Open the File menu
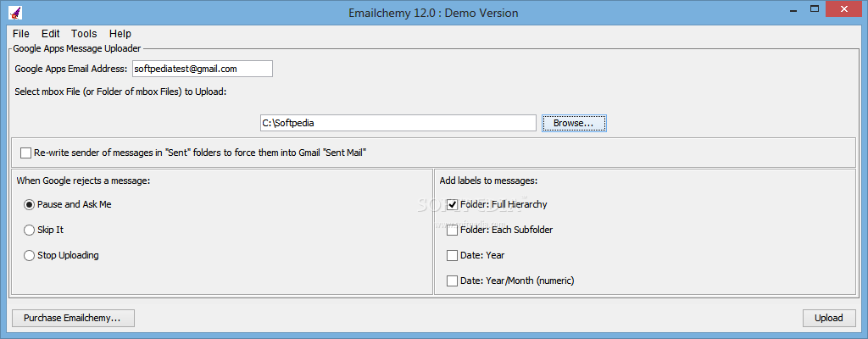 pyautogui.click(x=21, y=34)
